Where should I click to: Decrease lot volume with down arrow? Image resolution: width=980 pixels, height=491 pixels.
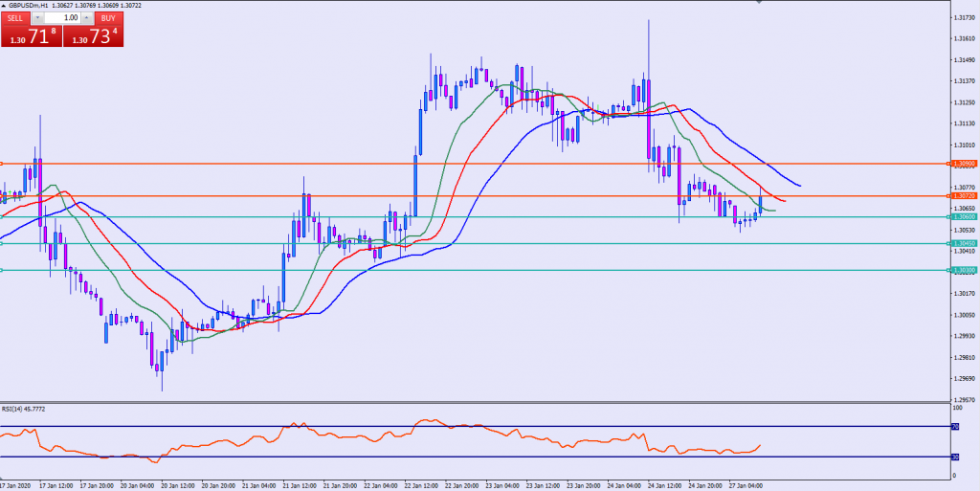[x=37, y=17]
